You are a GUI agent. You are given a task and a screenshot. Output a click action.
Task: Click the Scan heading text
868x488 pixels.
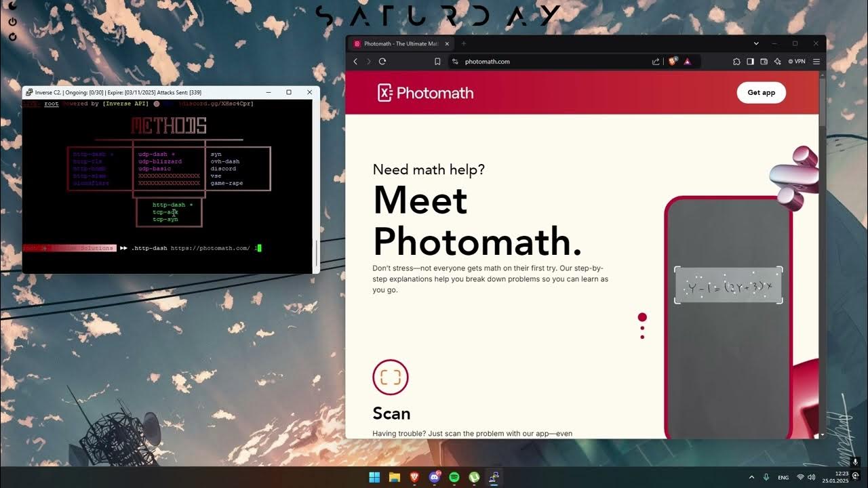[x=391, y=413]
